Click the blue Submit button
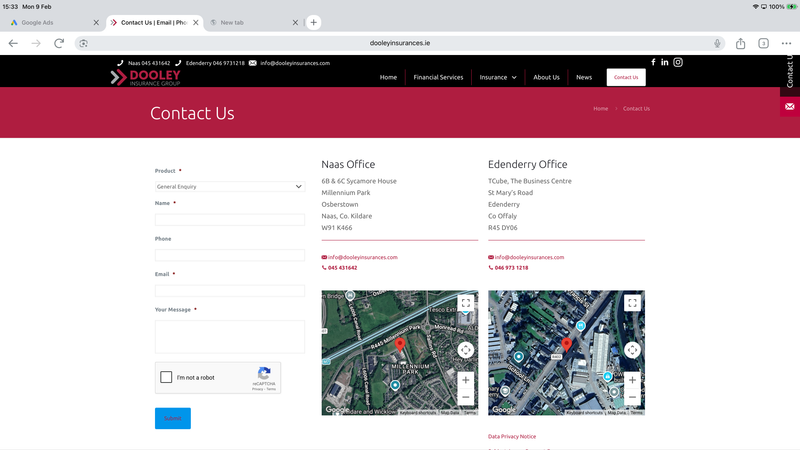Screen dimensions: 800x450 (173, 418)
